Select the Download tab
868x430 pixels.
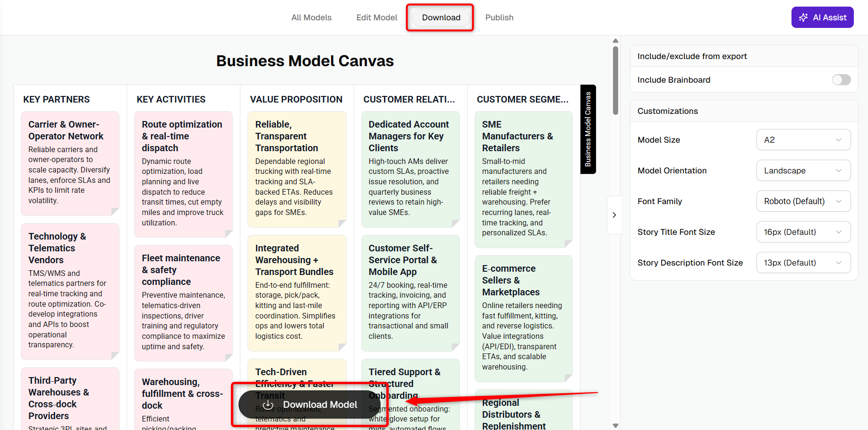(441, 17)
